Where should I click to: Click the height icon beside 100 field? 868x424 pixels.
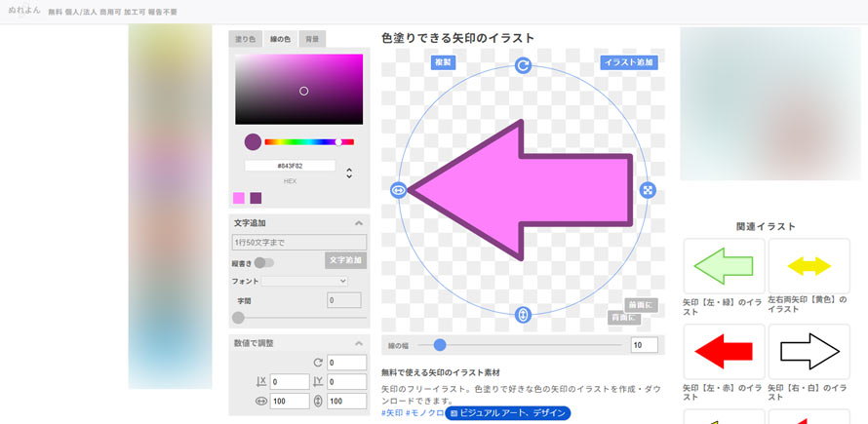[318, 402]
